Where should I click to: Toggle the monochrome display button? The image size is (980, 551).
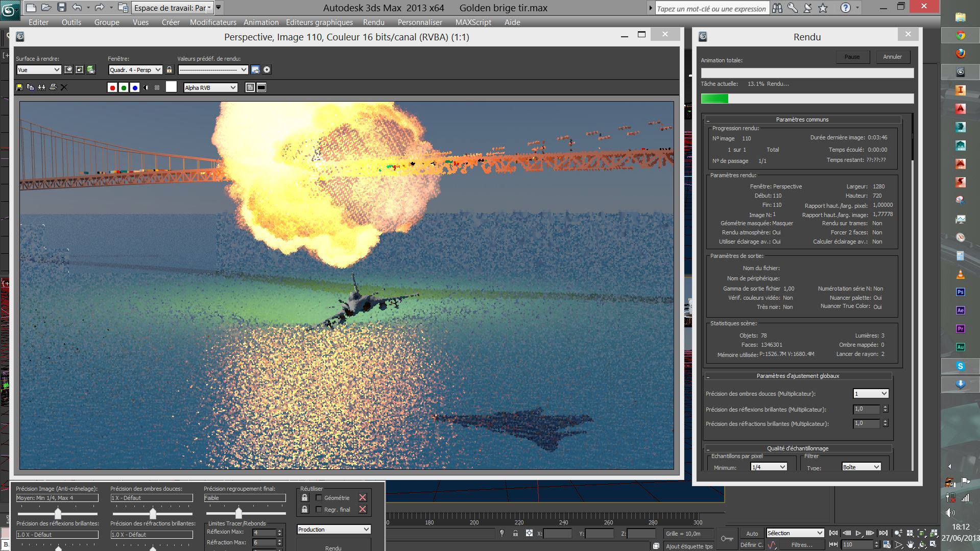coord(157,88)
